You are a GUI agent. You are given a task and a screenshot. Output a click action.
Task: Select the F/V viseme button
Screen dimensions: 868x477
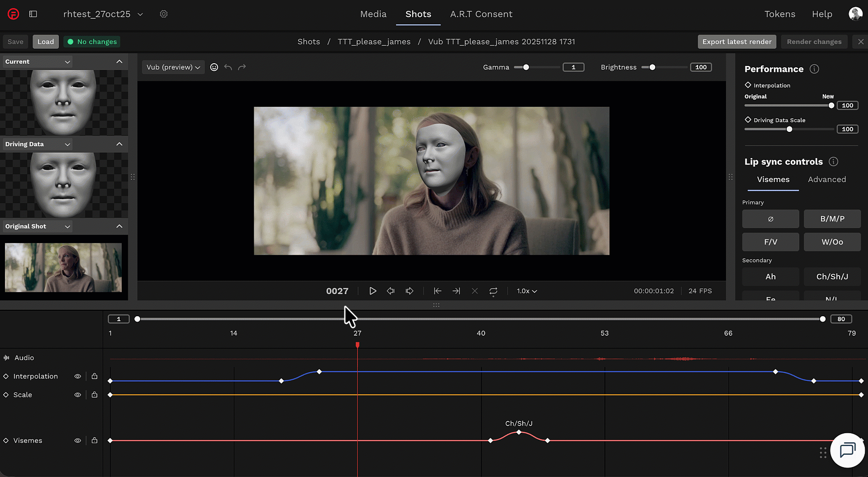click(x=770, y=242)
